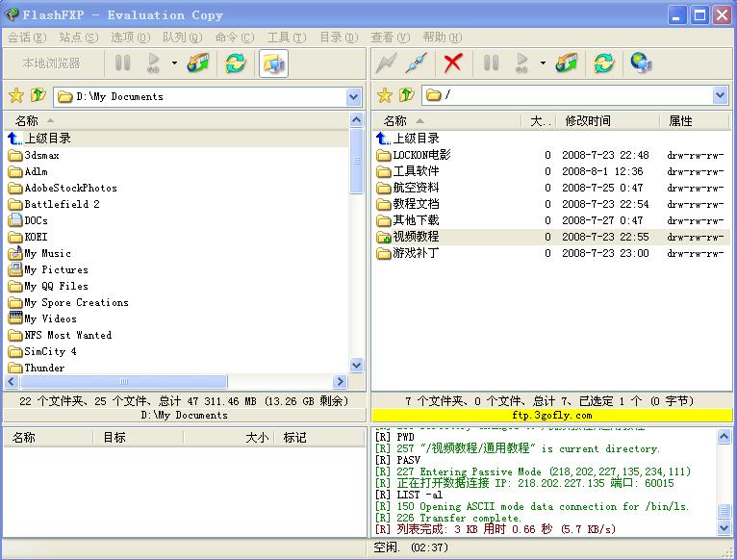Open the 命令 menu
The height and width of the screenshot is (560, 737).
(235, 38)
